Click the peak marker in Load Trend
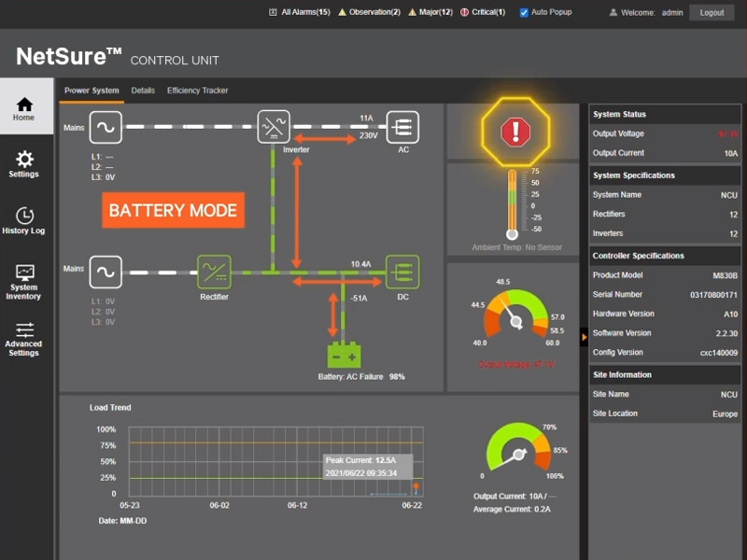The height and width of the screenshot is (560, 747). click(x=416, y=486)
